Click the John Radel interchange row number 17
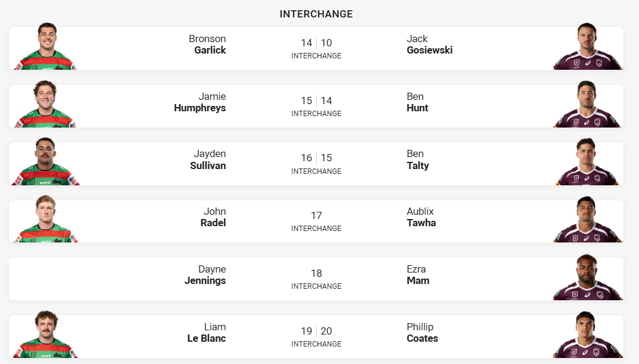Image resolution: width=639 pixels, height=364 pixels. pyautogui.click(x=316, y=215)
